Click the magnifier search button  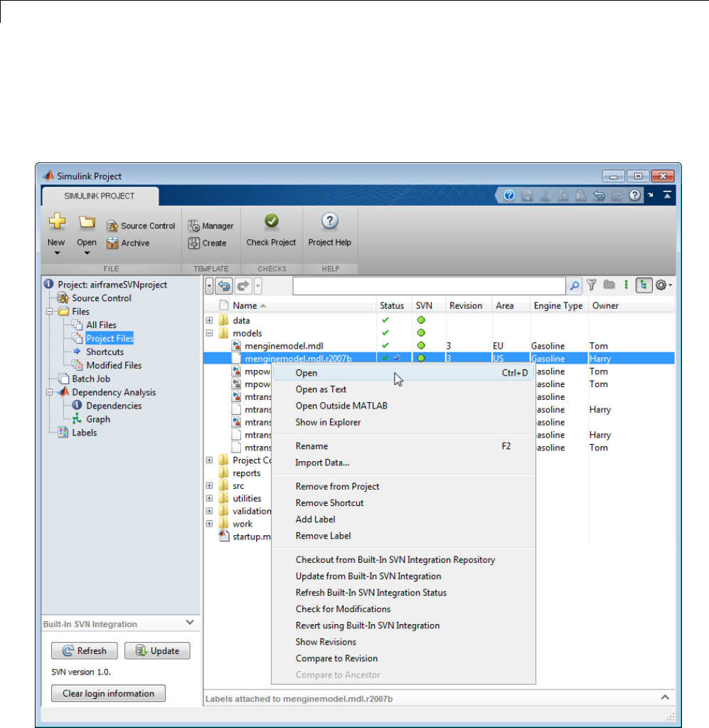point(574,286)
